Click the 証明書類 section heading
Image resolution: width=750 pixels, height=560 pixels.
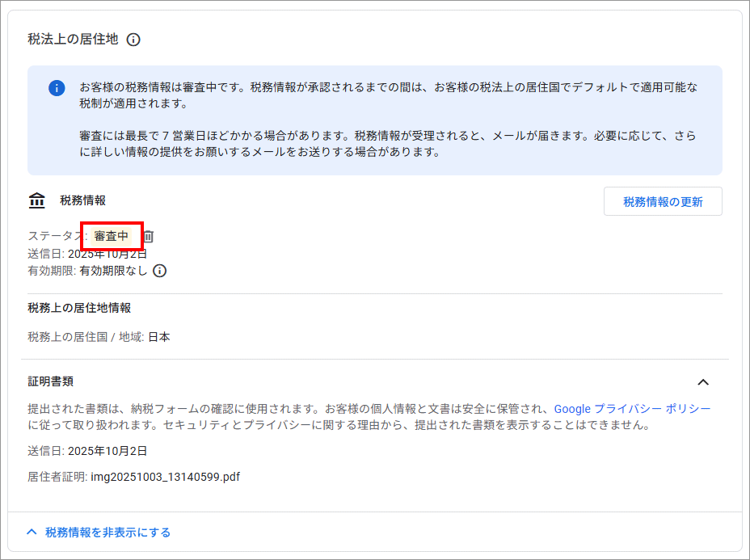[x=51, y=381]
